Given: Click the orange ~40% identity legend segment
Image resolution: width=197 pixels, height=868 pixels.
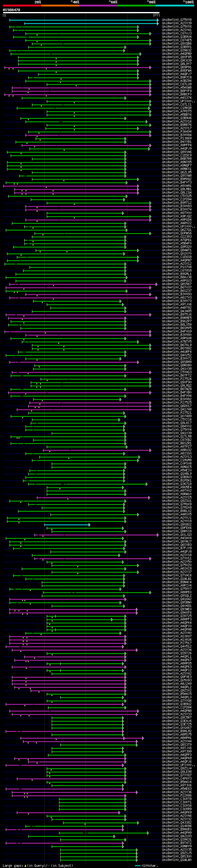Looking at the screenshot, I should (60, 6).
